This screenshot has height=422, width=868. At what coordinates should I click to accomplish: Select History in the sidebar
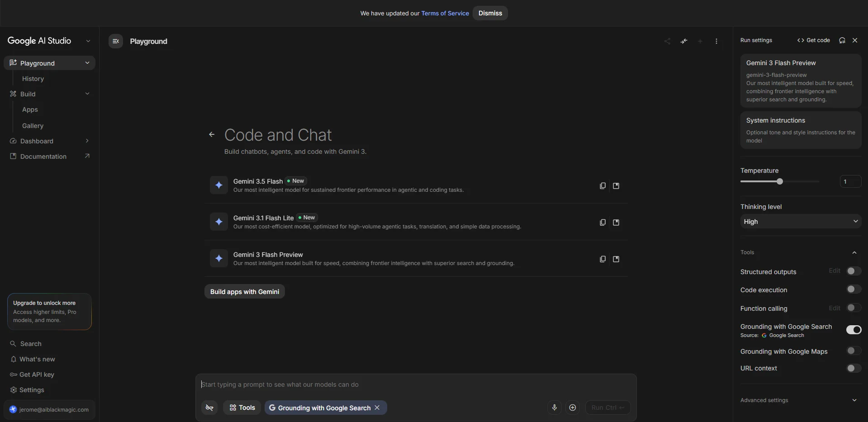(33, 79)
